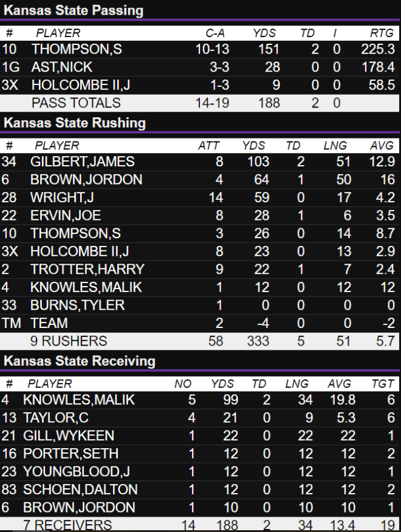Select the LNG header in Rushing
Viewport: 401px width, 532px height.
[x=335, y=146]
